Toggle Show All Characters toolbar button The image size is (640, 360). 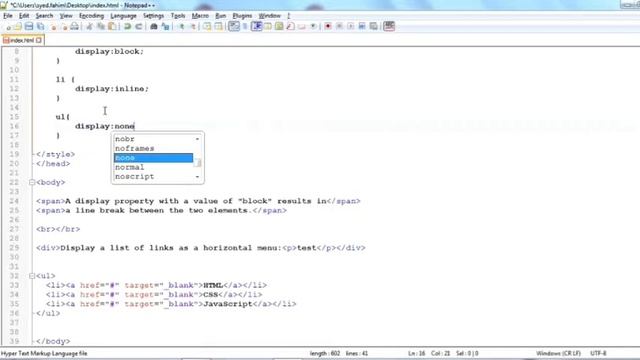coord(245,27)
